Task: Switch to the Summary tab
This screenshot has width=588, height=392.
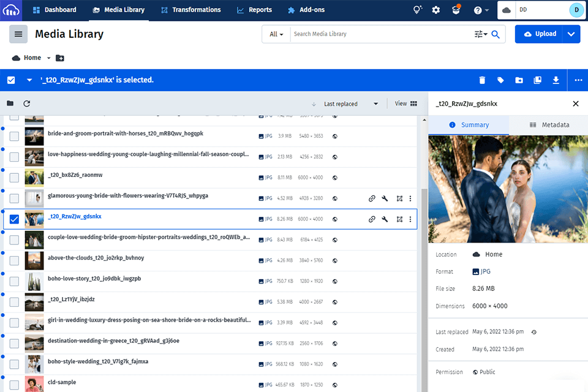Action: (469, 125)
